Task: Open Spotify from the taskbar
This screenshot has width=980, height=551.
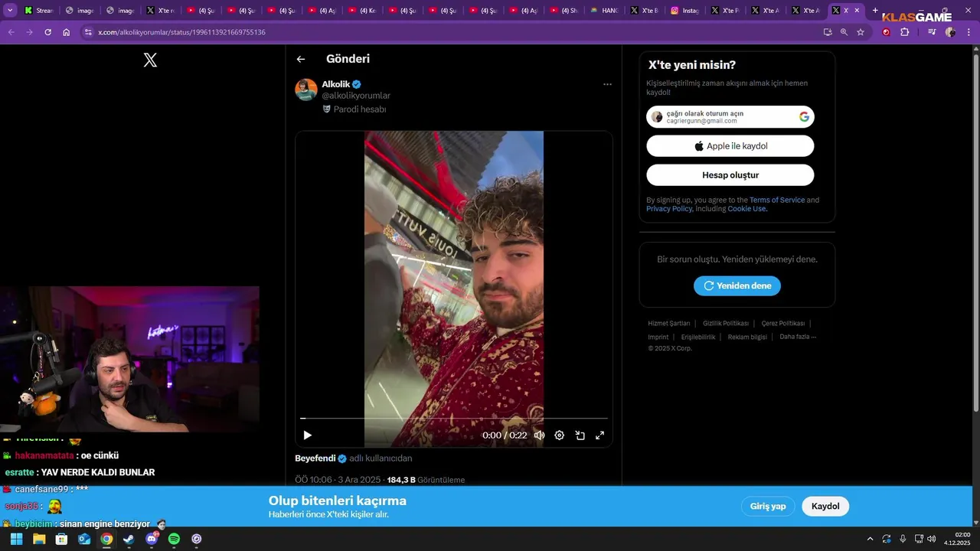Action: tap(174, 539)
